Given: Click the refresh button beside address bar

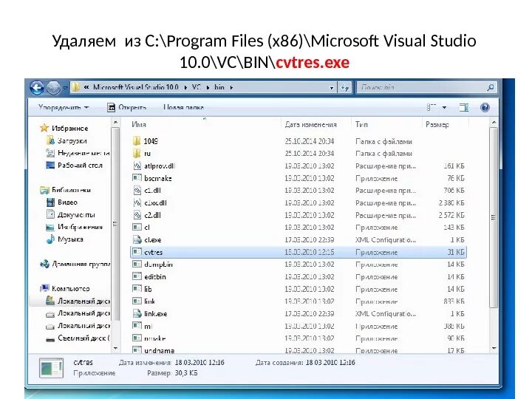Looking at the screenshot, I should tap(345, 88).
